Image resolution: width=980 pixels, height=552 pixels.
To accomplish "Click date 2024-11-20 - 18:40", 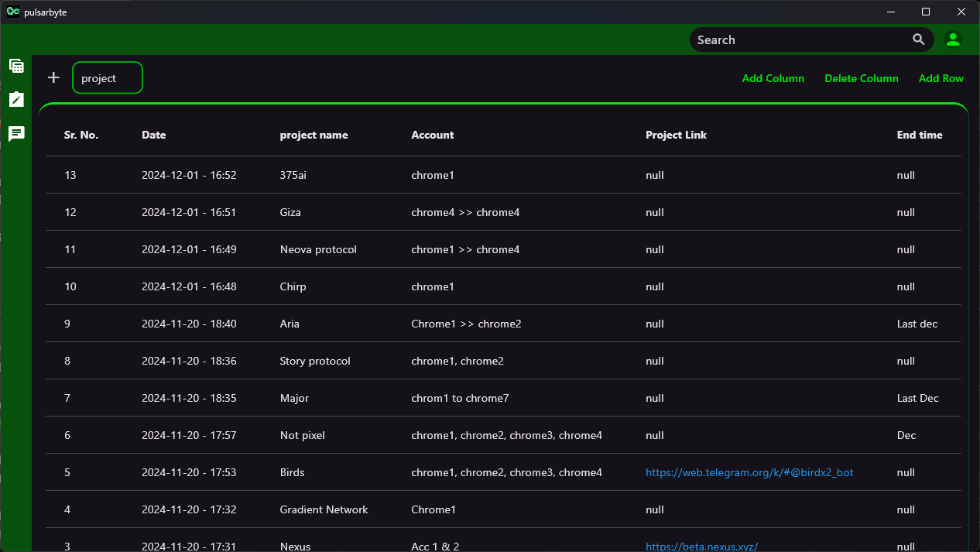I will pyautogui.click(x=189, y=324).
